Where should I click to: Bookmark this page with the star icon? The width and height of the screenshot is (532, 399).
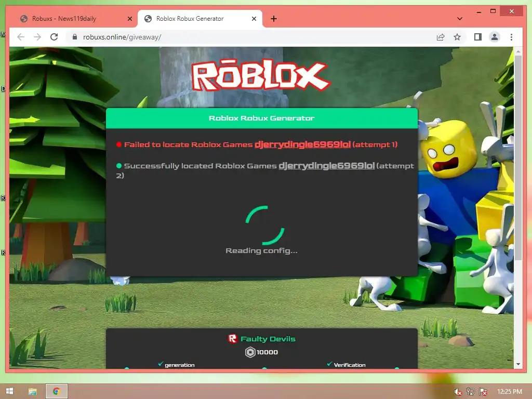tap(457, 37)
